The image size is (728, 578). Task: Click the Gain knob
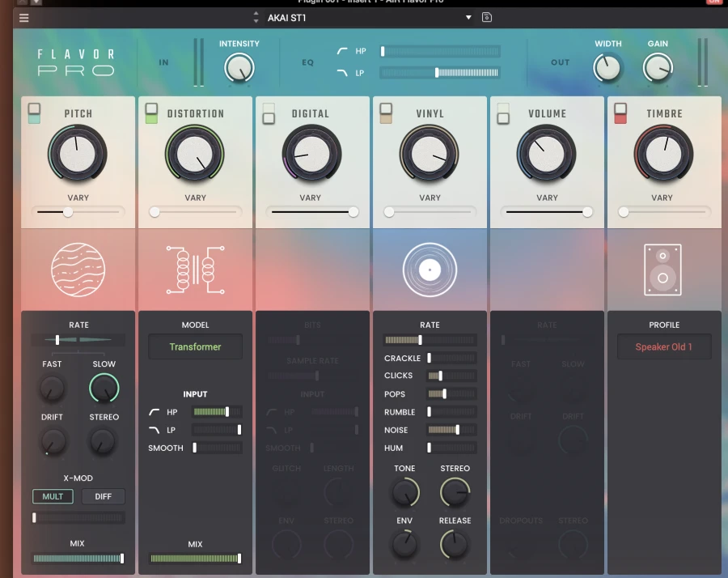click(658, 68)
